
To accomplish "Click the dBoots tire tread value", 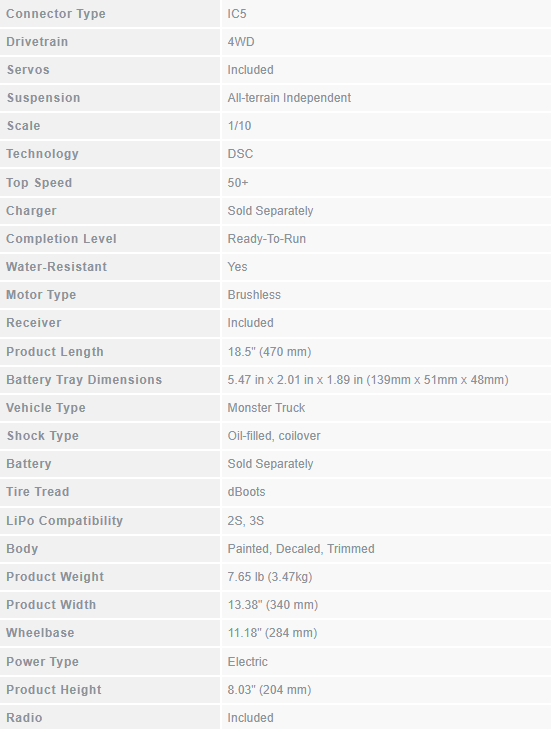I will tap(246, 492).
